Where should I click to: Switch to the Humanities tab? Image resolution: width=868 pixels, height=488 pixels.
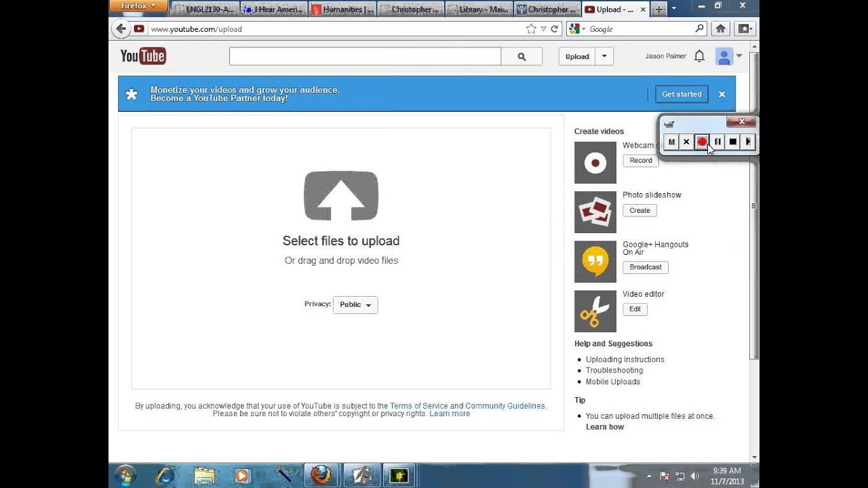pos(342,9)
